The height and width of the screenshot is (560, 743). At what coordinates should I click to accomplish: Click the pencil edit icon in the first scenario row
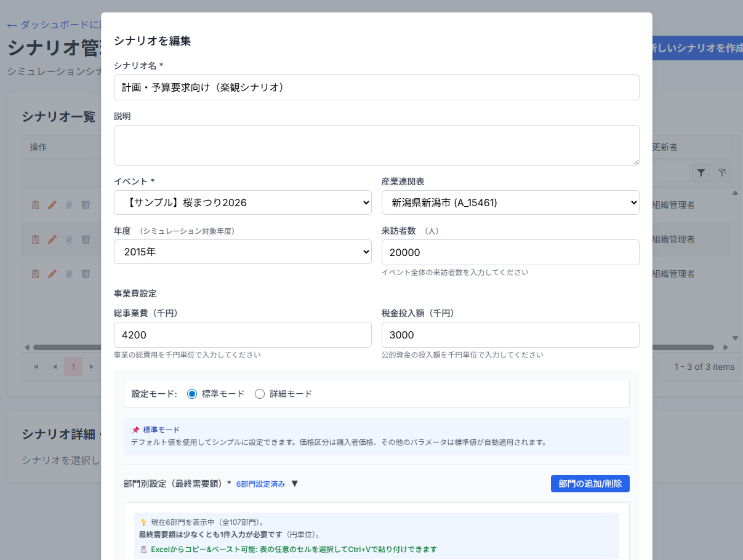[x=52, y=205]
